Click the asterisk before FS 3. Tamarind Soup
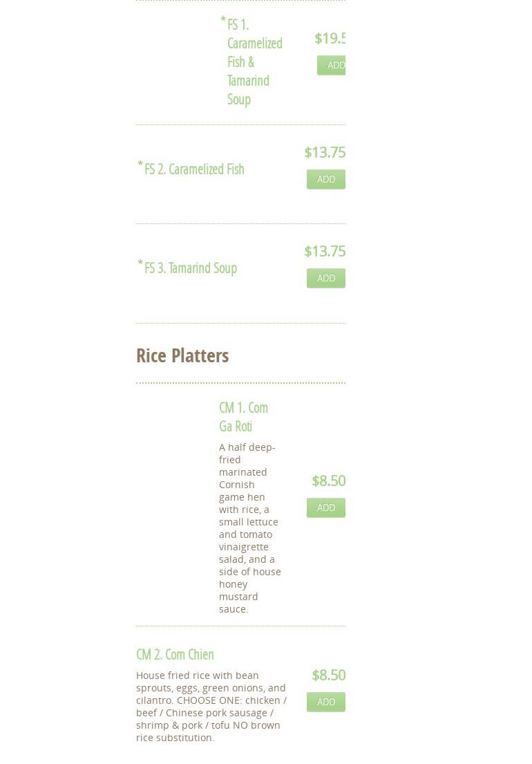The height and width of the screenshot is (764, 532). click(x=140, y=264)
